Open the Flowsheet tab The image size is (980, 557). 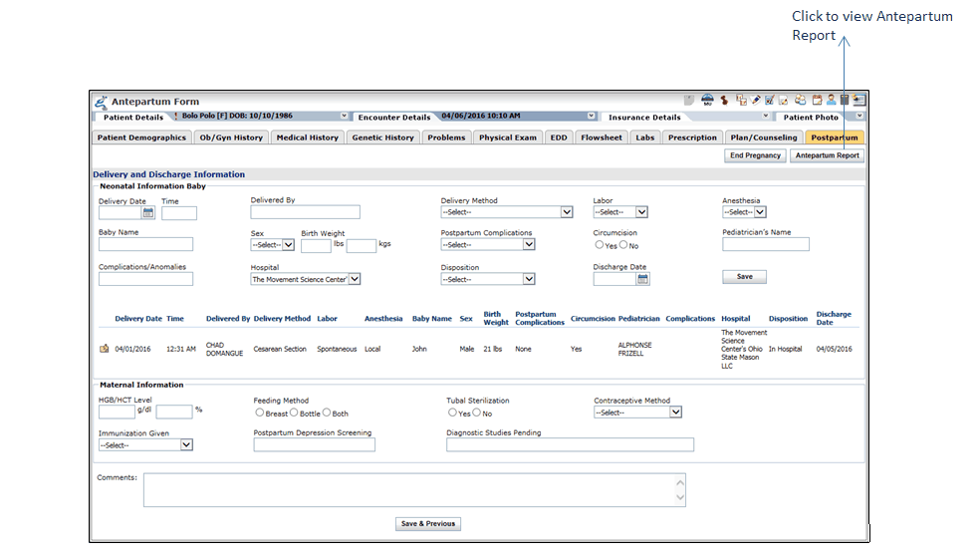click(602, 138)
